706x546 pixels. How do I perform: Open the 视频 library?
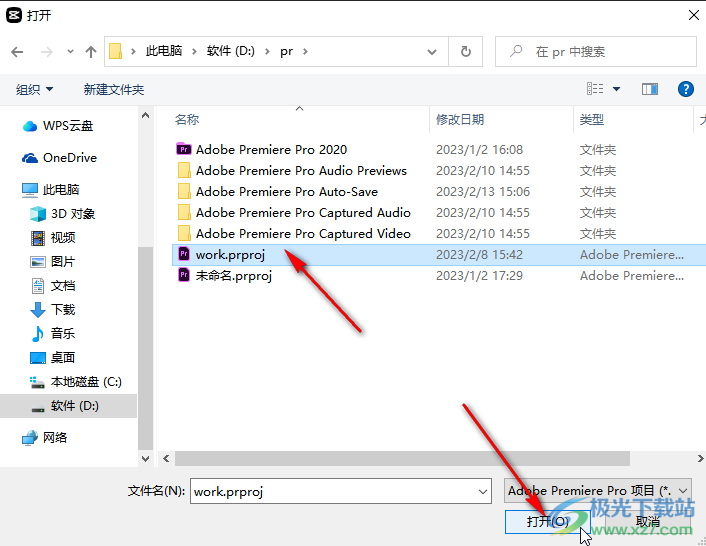click(53, 238)
